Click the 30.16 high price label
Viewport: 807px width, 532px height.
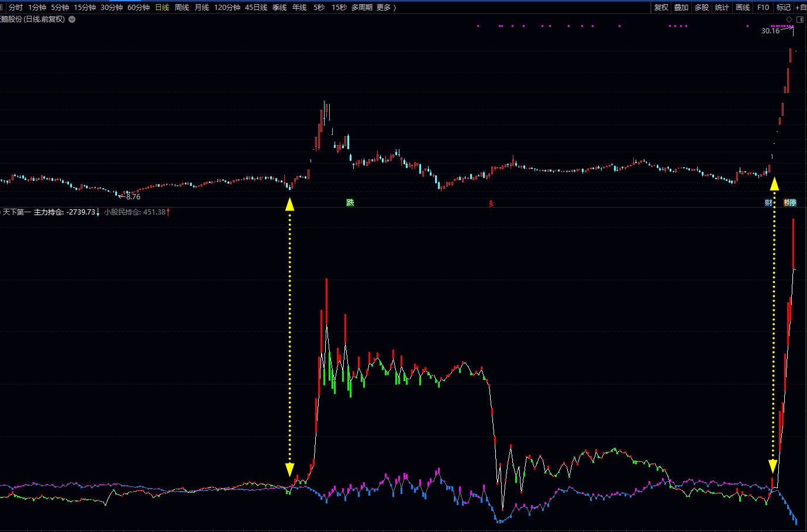coord(770,31)
